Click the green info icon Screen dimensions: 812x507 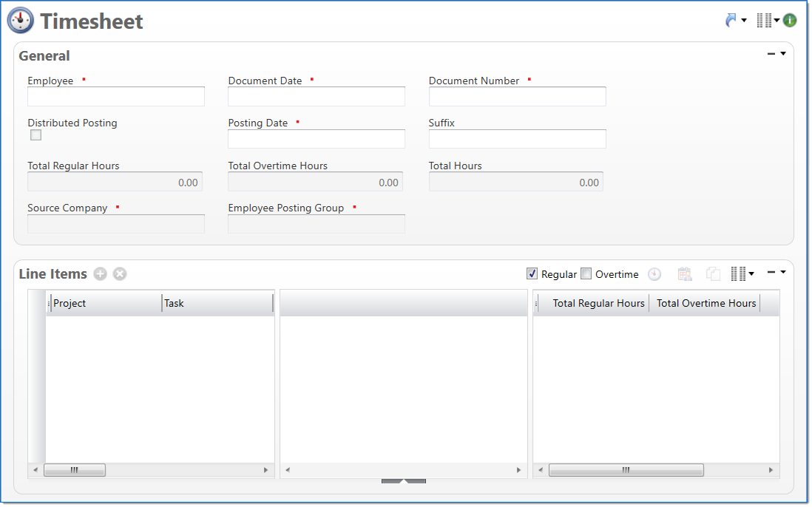pos(790,21)
